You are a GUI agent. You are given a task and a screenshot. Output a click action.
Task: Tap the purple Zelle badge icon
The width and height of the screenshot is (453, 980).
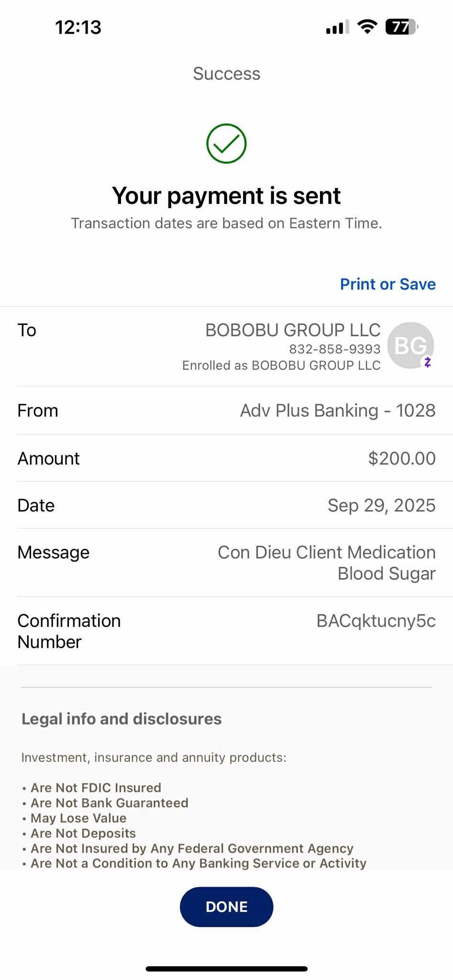coord(428,362)
